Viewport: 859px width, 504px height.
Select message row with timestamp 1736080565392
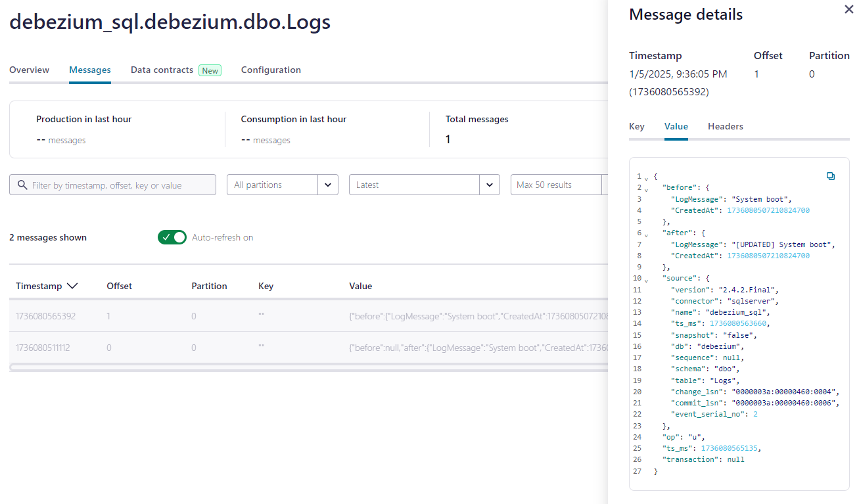309,316
